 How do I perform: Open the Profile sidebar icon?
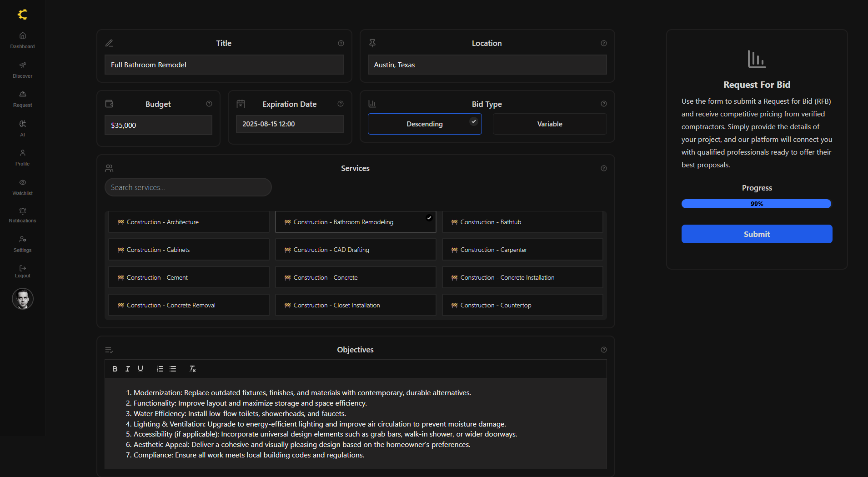23,153
